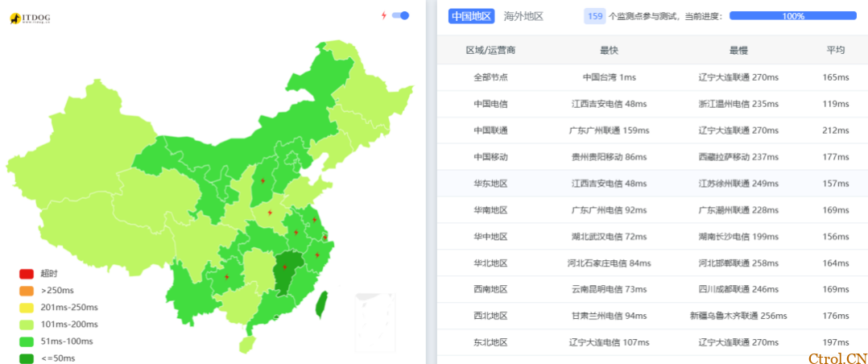Image resolution: width=868 pixels, height=364 pixels.
Task: Switch to the 中国地区 tab
Action: [471, 17]
